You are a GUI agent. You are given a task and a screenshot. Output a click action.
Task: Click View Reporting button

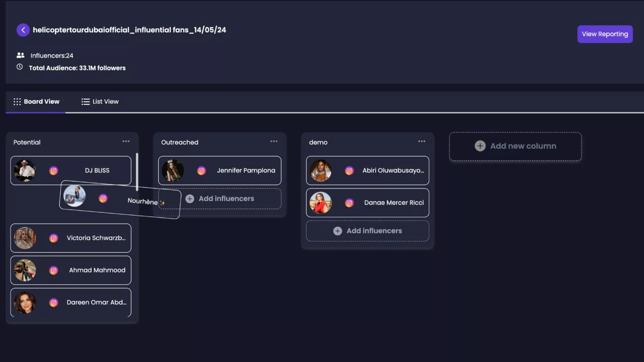(605, 34)
